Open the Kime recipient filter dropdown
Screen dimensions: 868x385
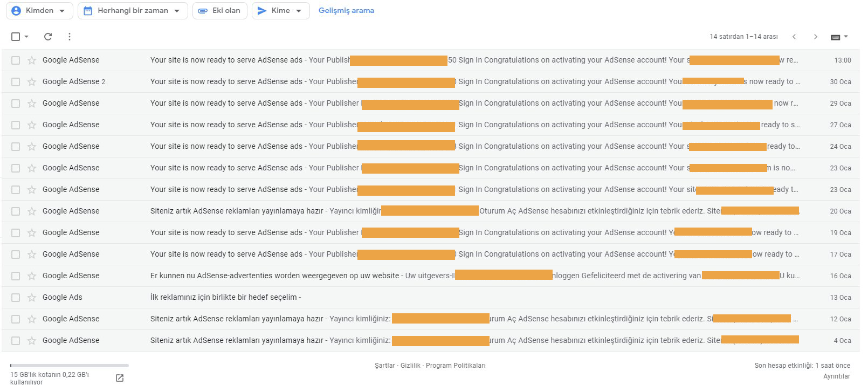(x=280, y=11)
